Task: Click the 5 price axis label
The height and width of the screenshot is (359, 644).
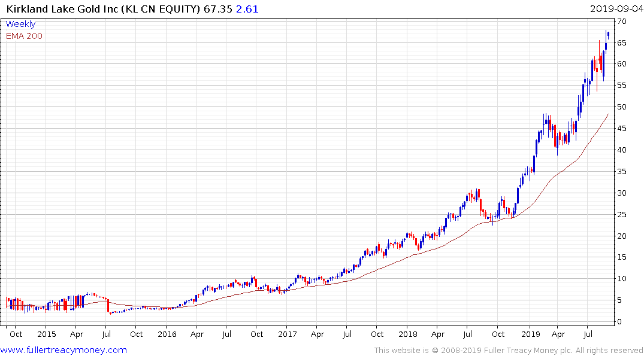Action: (619, 300)
